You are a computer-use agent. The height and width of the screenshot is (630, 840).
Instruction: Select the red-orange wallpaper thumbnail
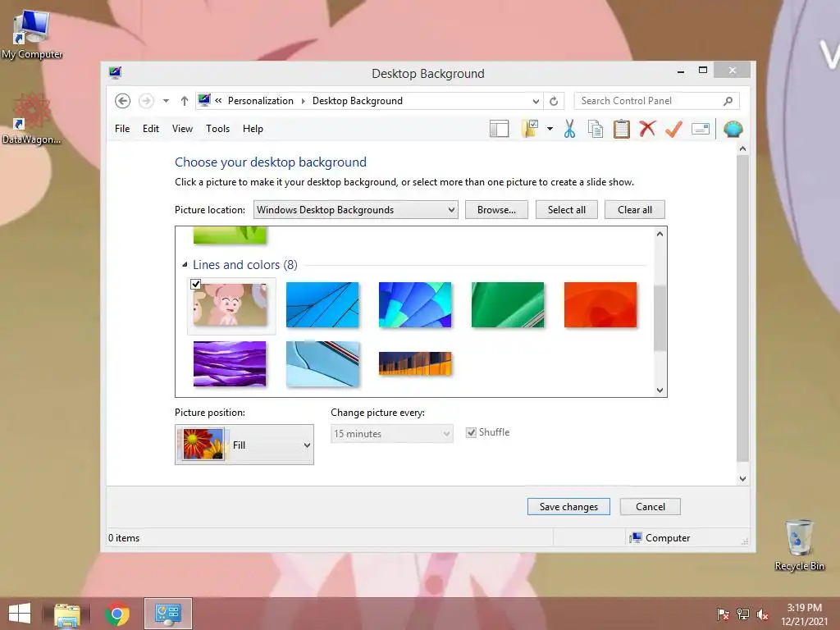point(600,305)
